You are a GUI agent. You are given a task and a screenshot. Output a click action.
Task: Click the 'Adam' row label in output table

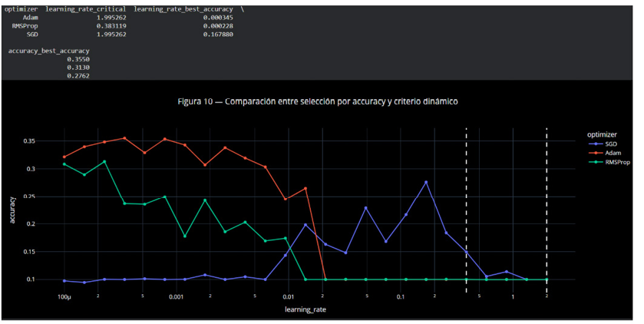point(31,18)
